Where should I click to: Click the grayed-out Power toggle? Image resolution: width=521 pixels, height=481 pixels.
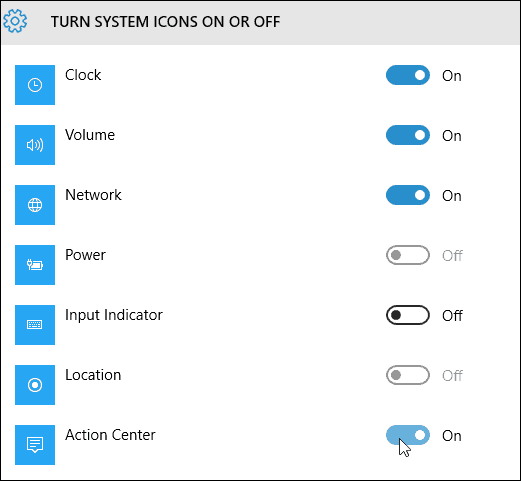[408, 255]
